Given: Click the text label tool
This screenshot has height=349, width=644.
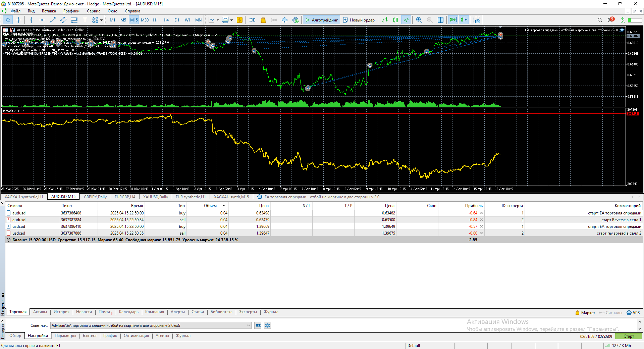Looking at the screenshot, I should [x=85, y=20].
